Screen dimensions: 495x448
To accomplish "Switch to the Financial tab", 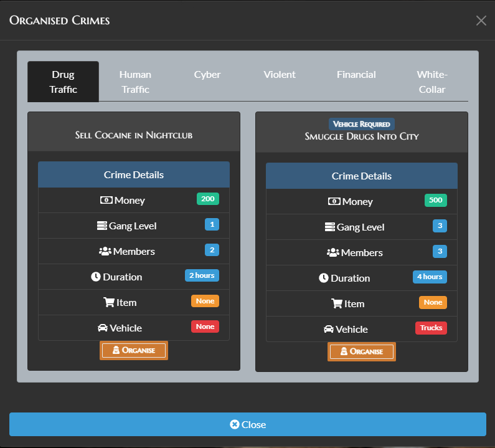I will [356, 75].
